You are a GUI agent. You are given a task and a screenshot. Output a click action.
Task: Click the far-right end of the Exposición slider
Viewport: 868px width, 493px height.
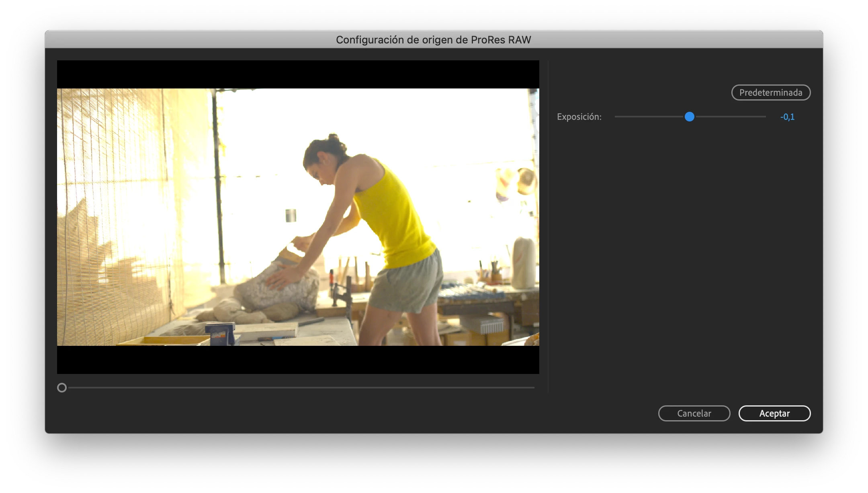[764, 117]
